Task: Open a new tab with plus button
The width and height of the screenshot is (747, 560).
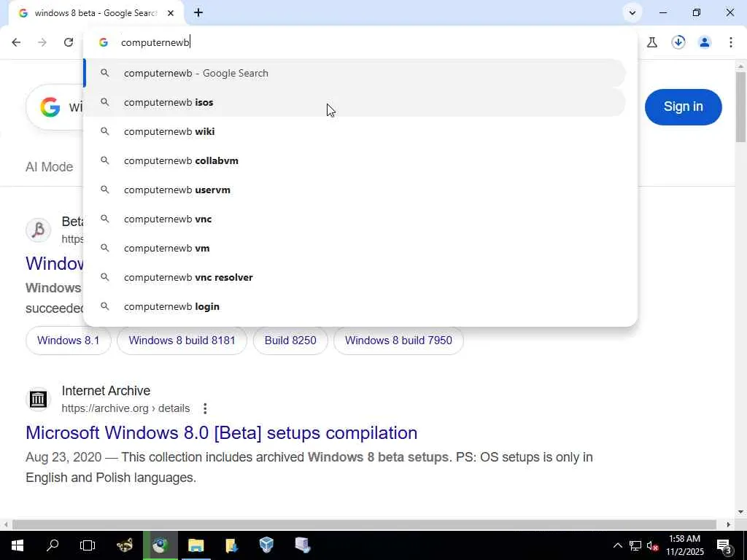Action: pos(198,13)
